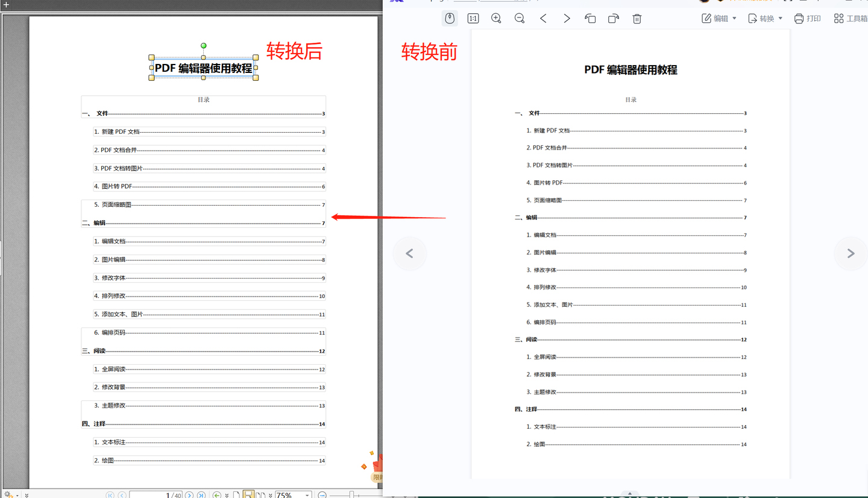Click the large round next arrow beside page
Image resolution: width=868 pixels, height=498 pixels.
[851, 253]
